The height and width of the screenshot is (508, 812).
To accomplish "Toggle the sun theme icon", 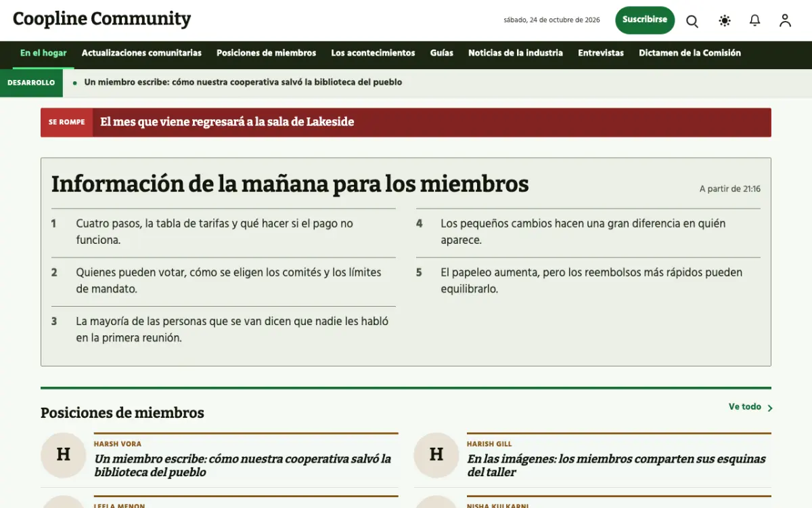I will click(x=725, y=21).
